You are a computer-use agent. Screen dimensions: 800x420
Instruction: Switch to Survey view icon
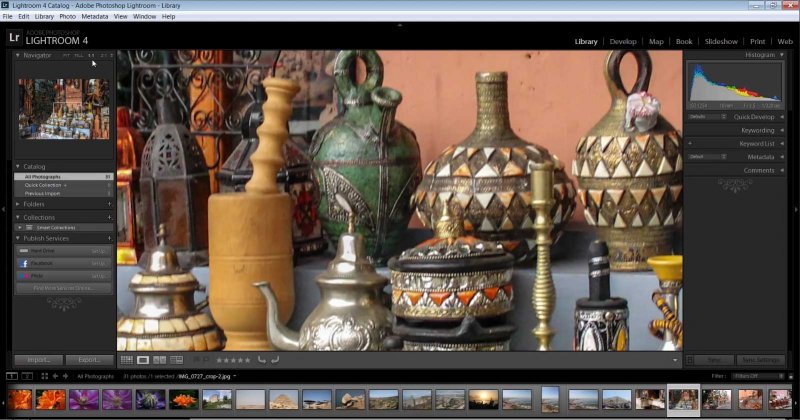click(177, 360)
